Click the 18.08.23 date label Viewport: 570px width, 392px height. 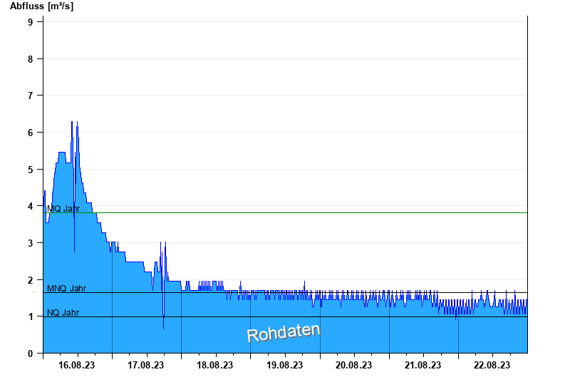pos(215,365)
